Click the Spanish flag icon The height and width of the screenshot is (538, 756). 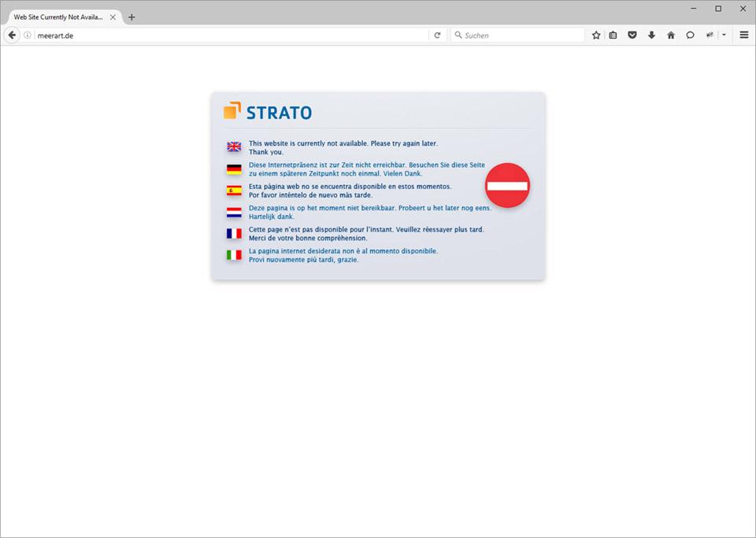(234, 191)
